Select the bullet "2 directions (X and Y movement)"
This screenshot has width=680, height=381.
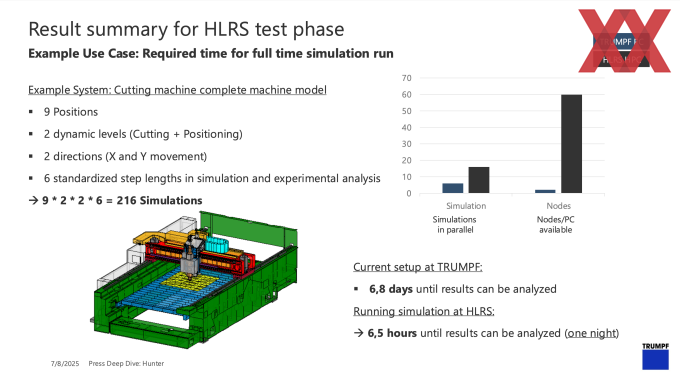tap(125, 156)
